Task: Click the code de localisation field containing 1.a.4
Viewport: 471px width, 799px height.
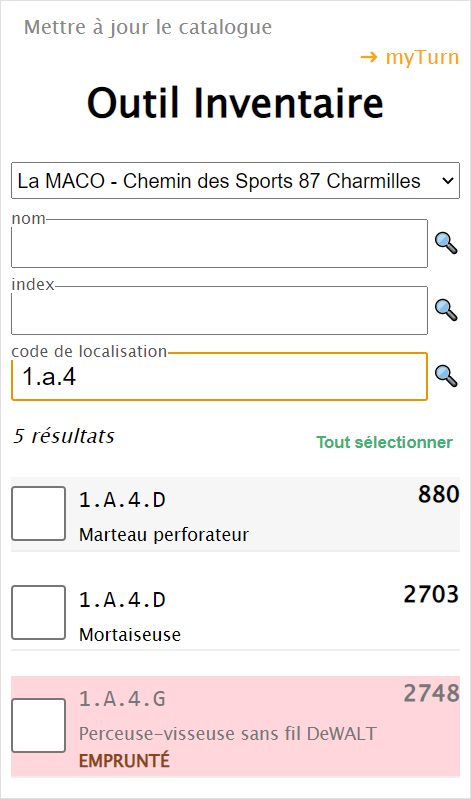Action: [219, 376]
